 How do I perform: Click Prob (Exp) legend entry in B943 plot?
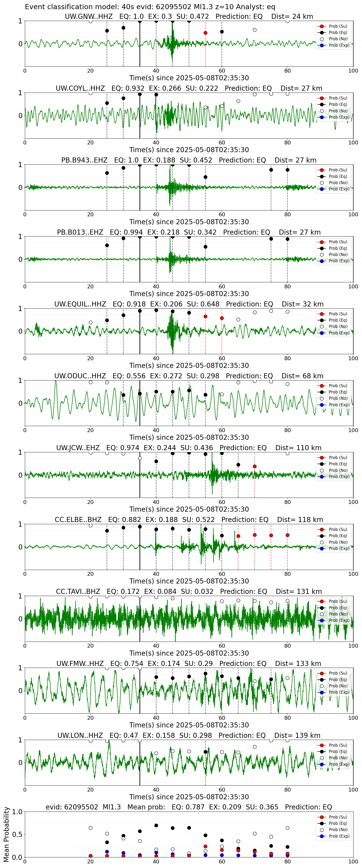click(333, 189)
